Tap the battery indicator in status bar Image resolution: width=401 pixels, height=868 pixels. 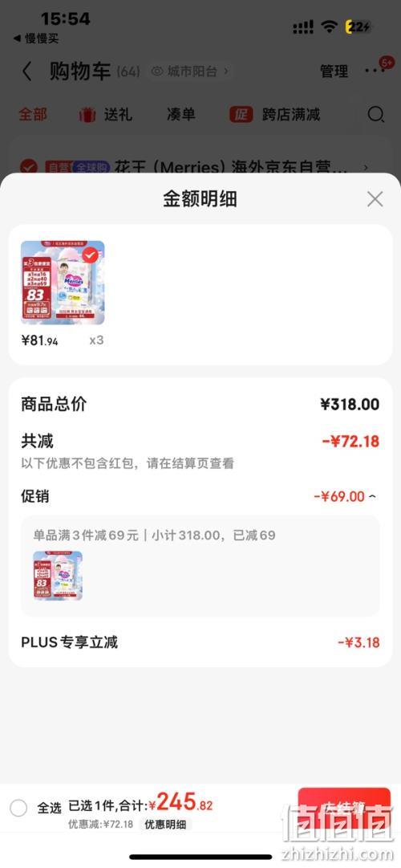[359, 26]
